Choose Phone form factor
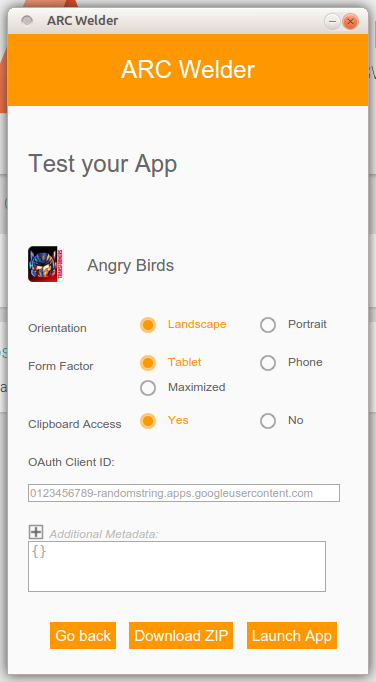Image resolution: width=376 pixels, height=682 pixels. 268,363
